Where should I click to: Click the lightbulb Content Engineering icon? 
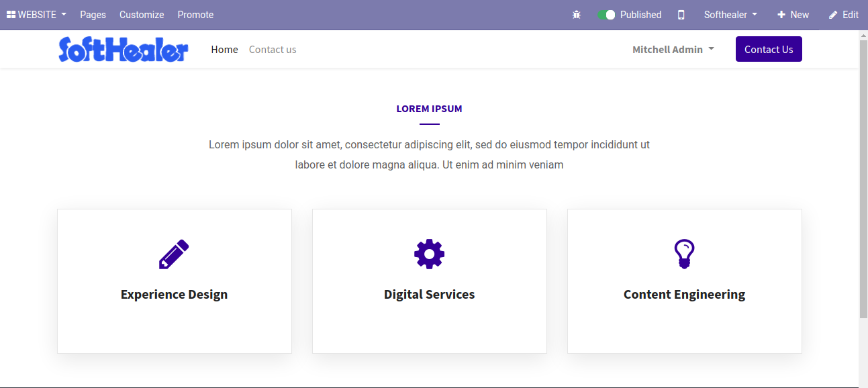[684, 254]
